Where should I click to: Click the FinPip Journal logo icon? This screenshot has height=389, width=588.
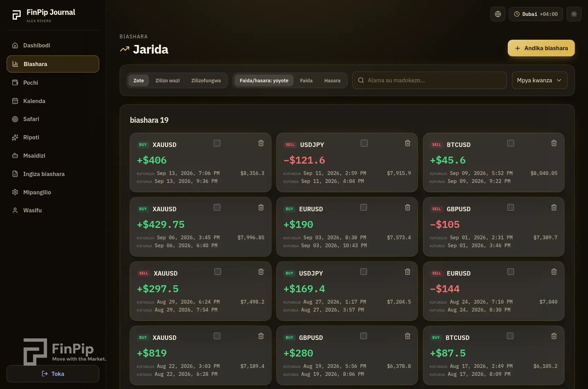17,15
